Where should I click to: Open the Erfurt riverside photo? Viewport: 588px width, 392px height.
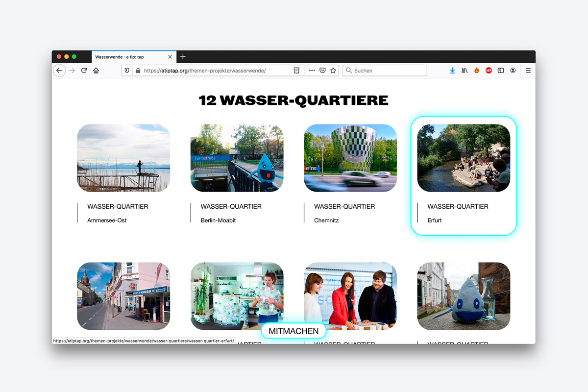[464, 158]
